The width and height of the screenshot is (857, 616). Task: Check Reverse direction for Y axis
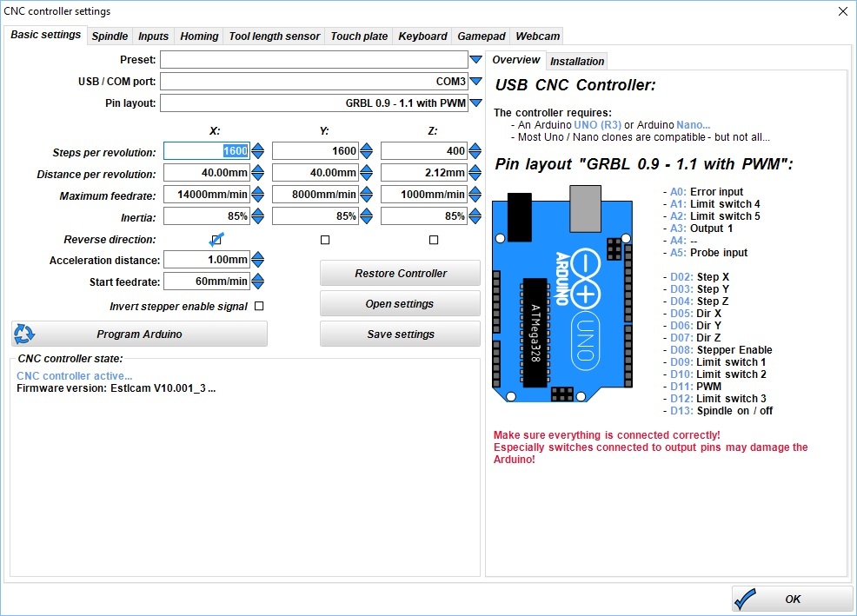[325, 240]
